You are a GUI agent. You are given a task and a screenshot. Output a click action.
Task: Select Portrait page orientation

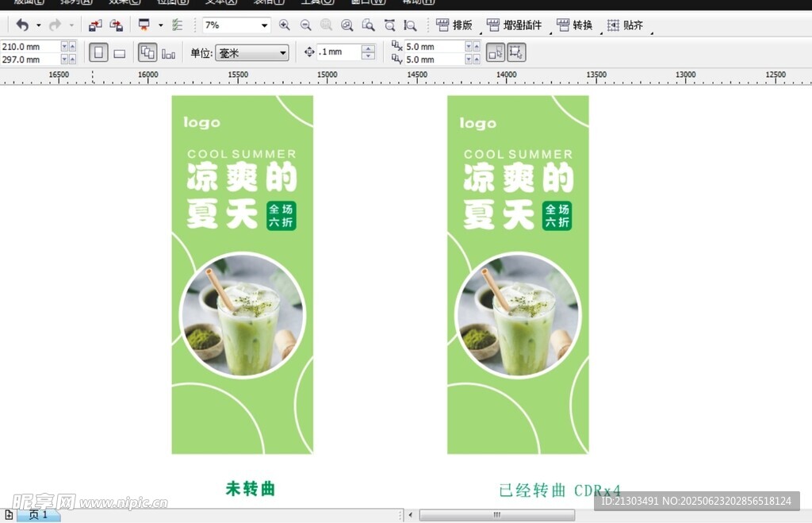[x=98, y=53]
